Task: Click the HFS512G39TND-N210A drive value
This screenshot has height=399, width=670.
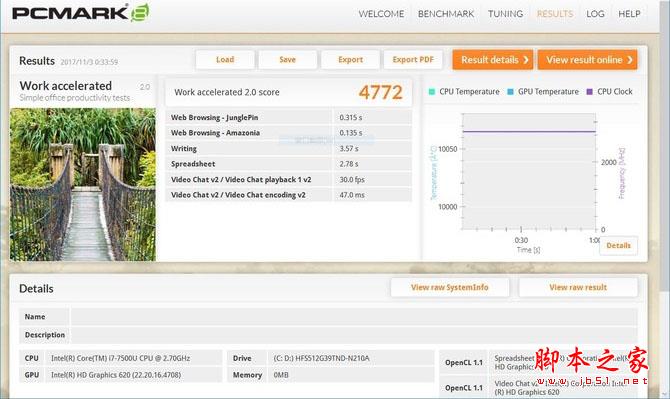Action: click(321, 358)
